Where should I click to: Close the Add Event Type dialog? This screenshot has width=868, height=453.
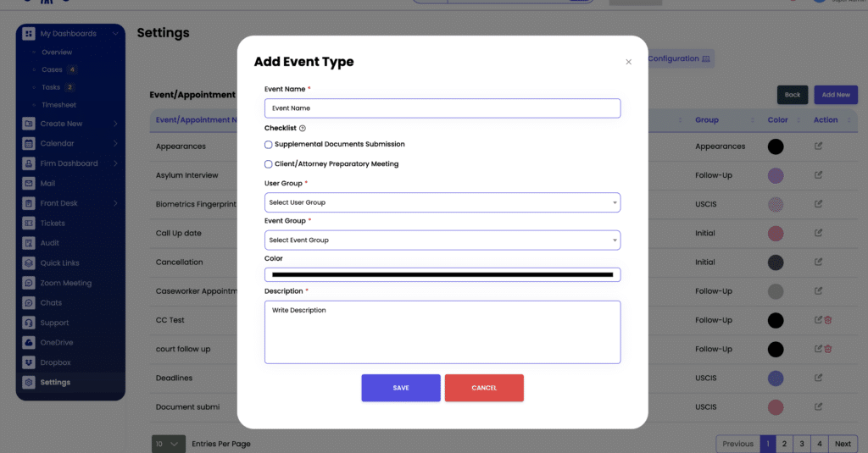pyautogui.click(x=628, y=62)
